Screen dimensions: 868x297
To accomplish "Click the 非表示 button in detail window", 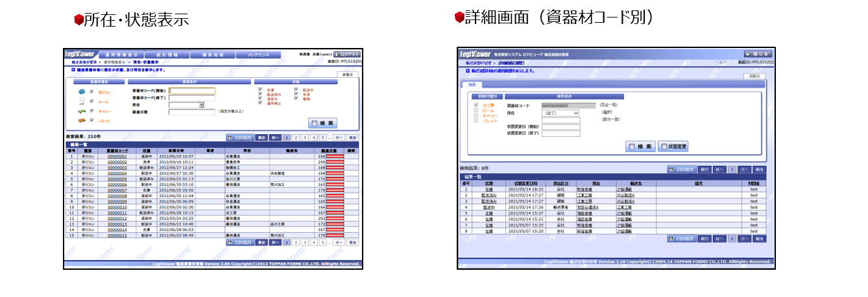I will [754, 77].
